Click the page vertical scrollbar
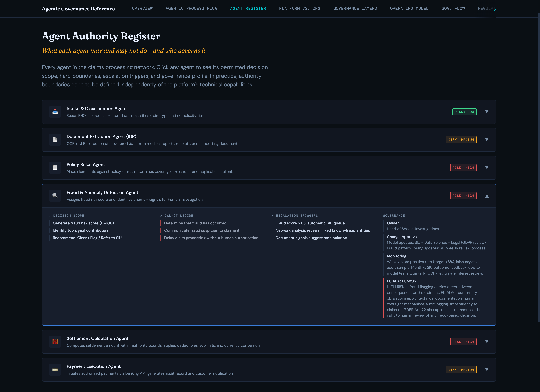Image resolution: width=540 pixels, height=392 pixels. point(539,167)
